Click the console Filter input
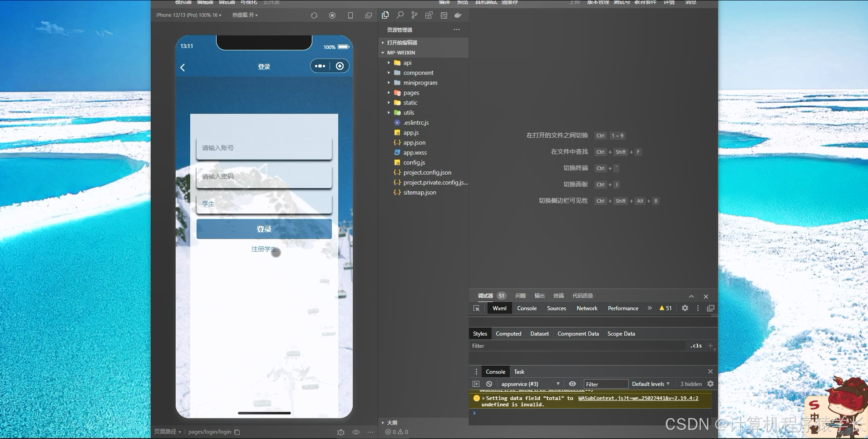The height and width of the screenshot is (439, 868). point(606,384)
